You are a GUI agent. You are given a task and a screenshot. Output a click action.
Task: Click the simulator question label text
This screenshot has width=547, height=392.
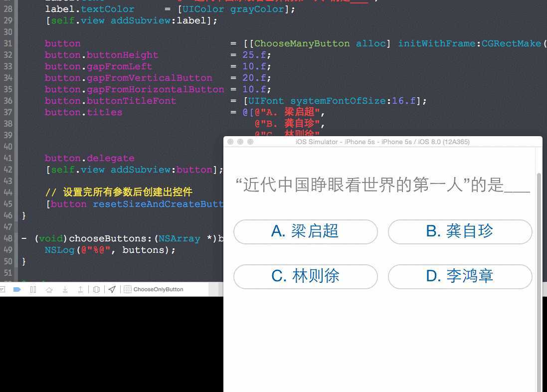tap(383, 185)
